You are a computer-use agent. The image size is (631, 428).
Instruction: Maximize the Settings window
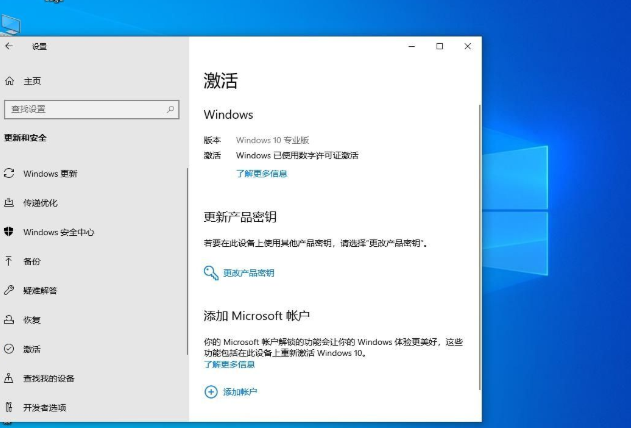tap(439, 46)
